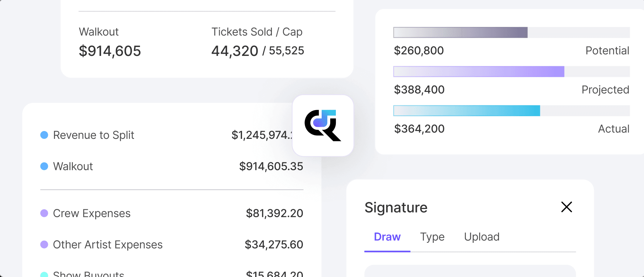Select the Draw tab
The image size is (644, 277).
point(387,237)
